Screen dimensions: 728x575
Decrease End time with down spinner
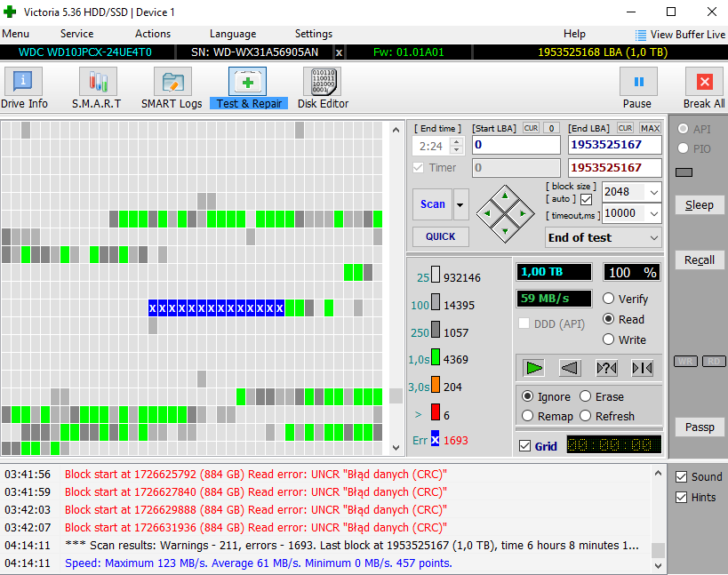[457, 150]
